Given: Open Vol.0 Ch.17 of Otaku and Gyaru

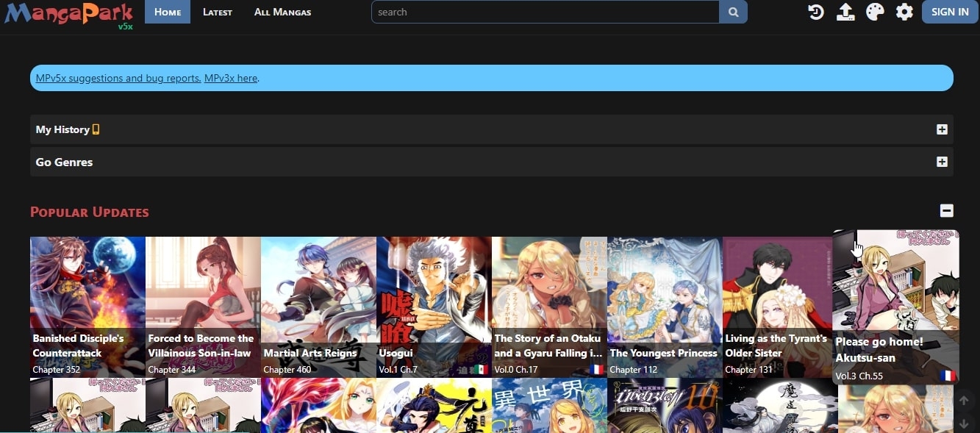Looking at the screenshot, I should (516, 370).
